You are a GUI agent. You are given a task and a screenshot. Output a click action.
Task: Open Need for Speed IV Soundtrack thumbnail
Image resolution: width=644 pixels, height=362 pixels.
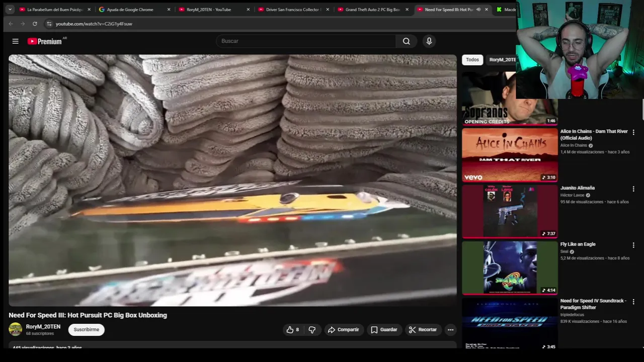510,323
